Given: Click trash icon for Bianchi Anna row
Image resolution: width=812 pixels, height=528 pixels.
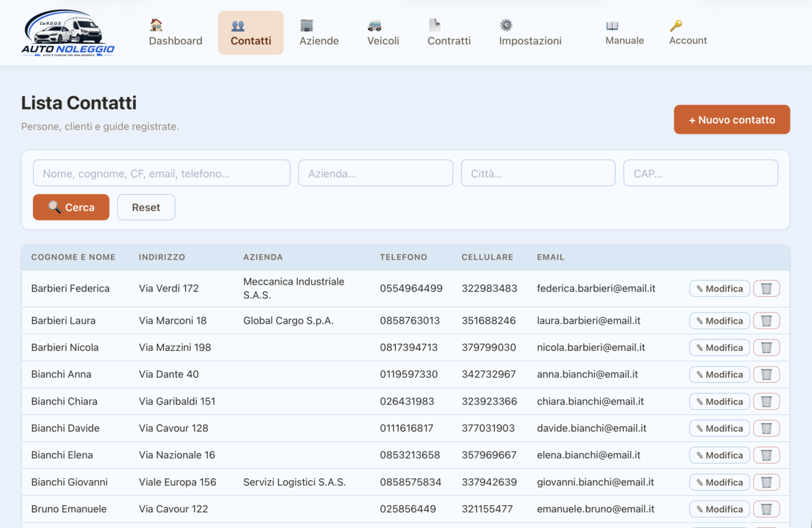Looking at the screenshot, I should [767, 375].
